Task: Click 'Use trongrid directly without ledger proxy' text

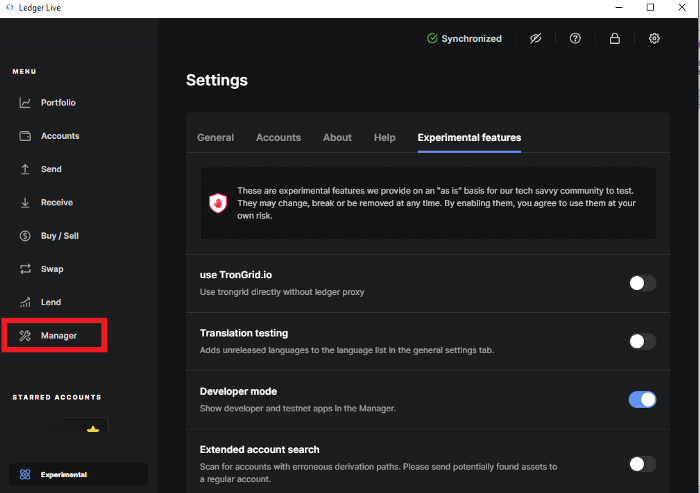Action: (282, 292)
